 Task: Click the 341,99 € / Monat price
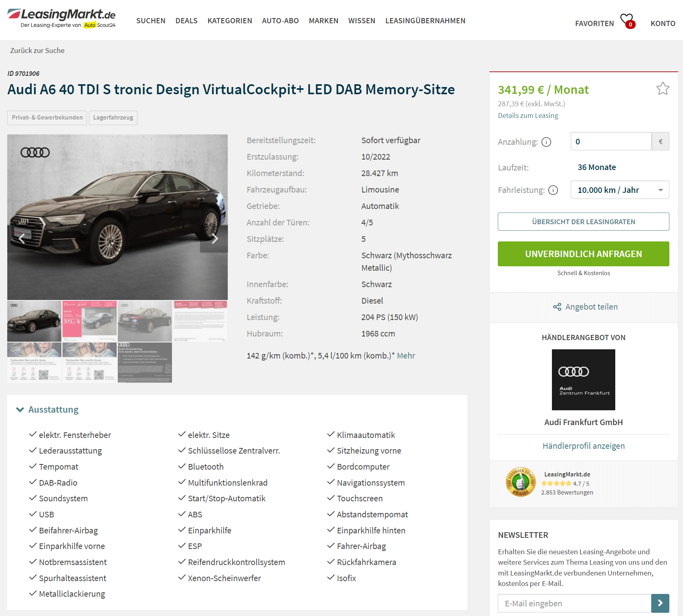[543, 90]
